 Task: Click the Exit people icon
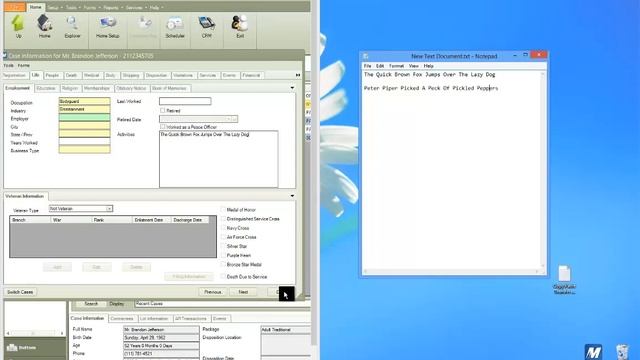pos(240,23)
